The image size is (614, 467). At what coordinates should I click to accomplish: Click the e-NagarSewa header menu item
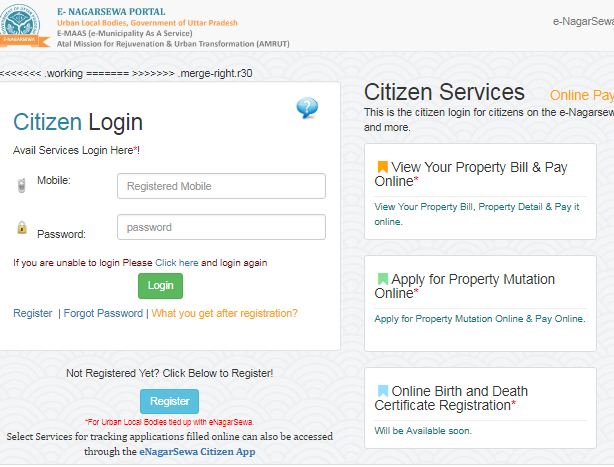(x=582, y=22)
